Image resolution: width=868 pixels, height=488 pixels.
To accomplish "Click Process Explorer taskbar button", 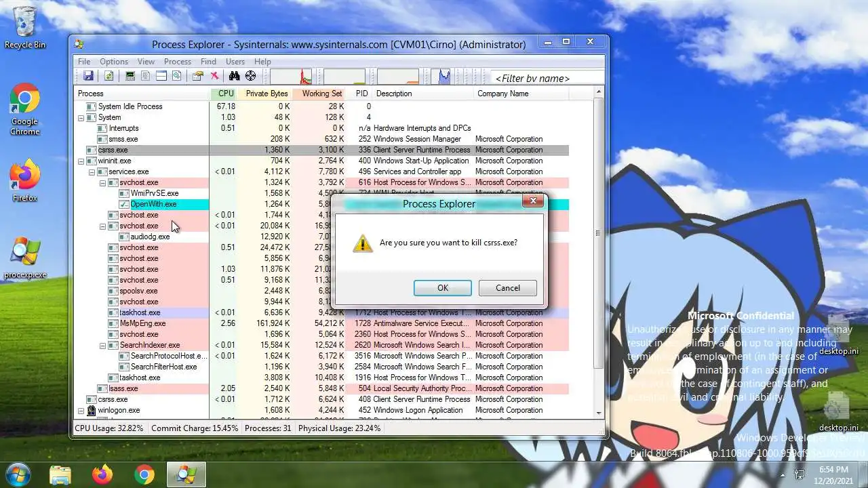I will (186, 475).
